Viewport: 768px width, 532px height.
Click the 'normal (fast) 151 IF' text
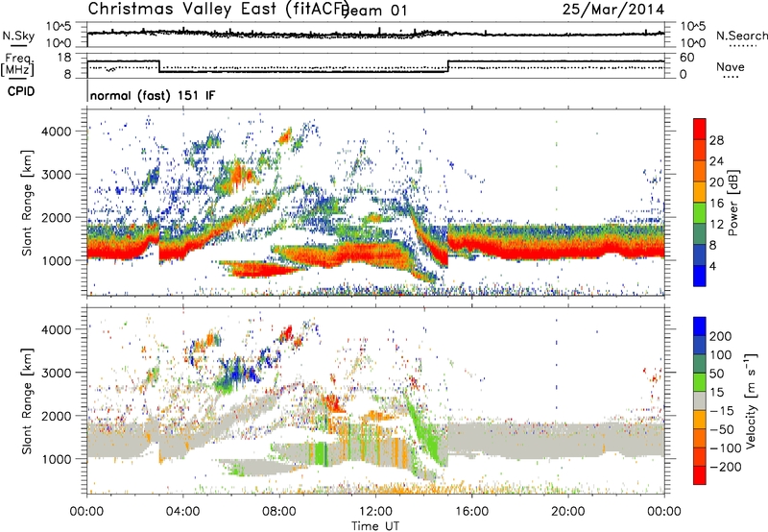pos(153,95)
